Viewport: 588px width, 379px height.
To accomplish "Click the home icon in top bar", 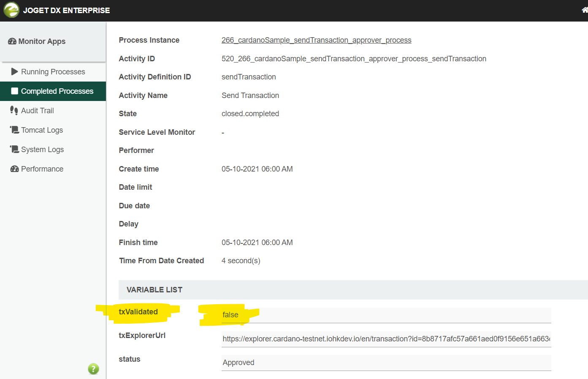I will (585, 10).
